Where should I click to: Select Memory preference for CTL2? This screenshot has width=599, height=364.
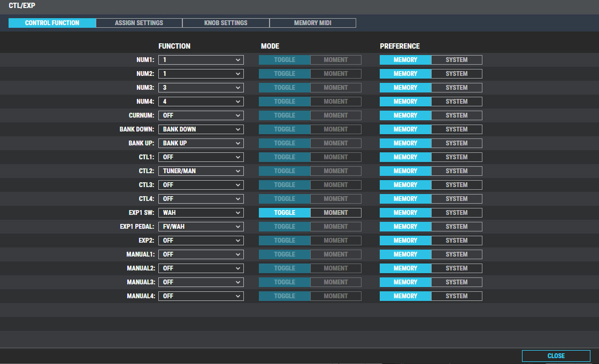tap(405, 171)
